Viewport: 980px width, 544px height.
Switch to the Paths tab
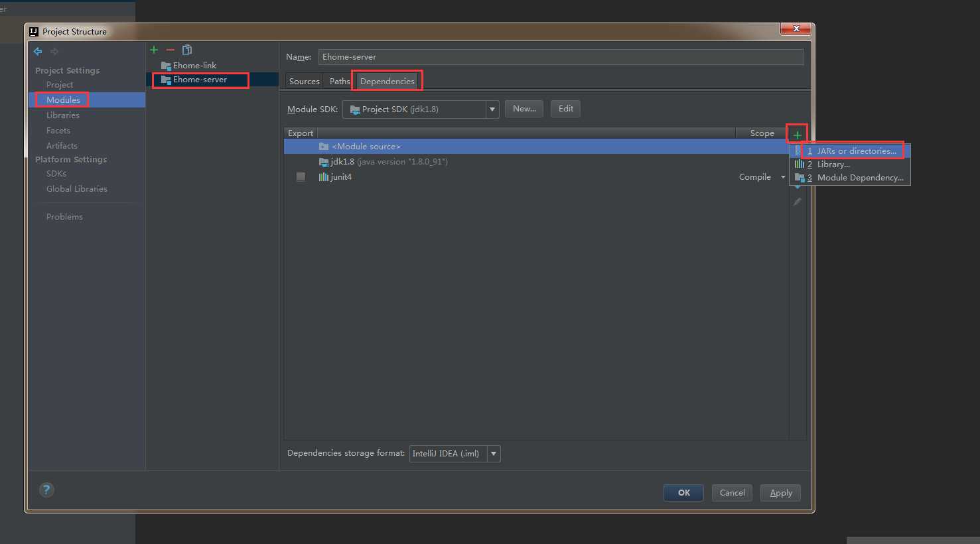click(x=340, y=82)
